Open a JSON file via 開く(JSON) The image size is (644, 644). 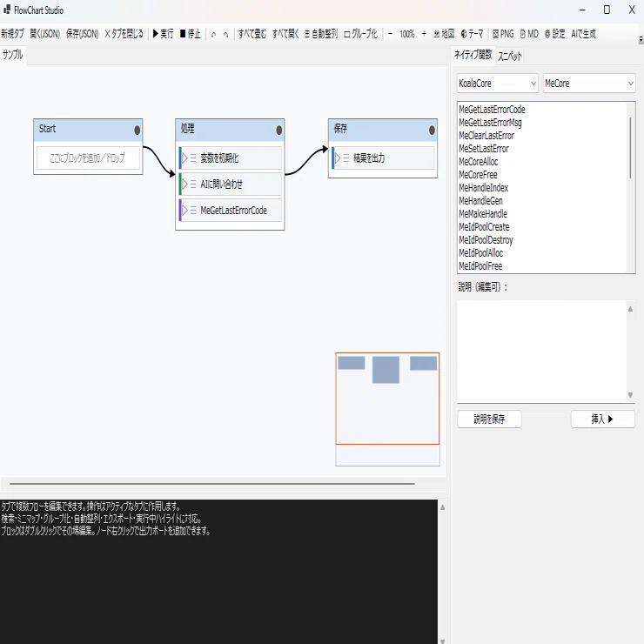tap(45, 34)
